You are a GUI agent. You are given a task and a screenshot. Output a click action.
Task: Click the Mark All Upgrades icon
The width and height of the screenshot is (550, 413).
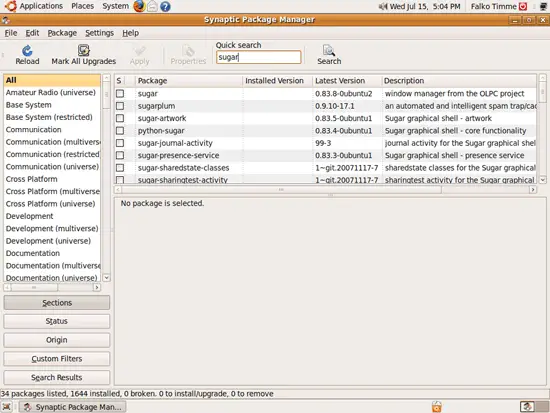point(83,51)
